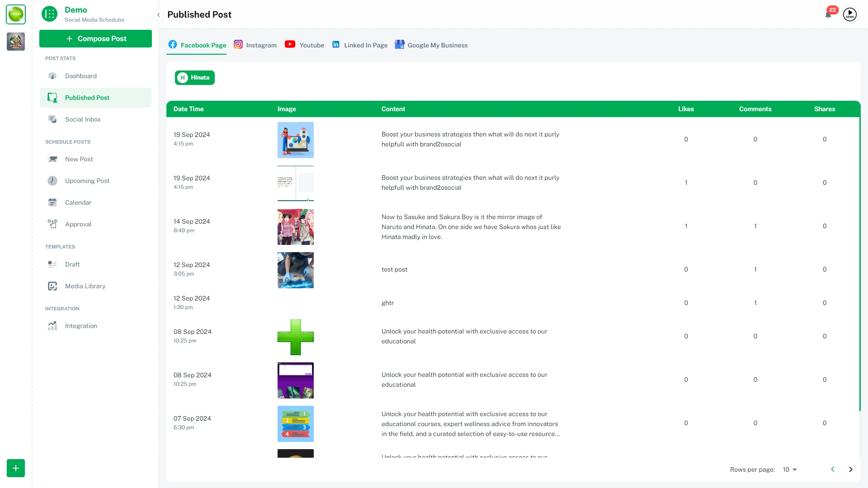
Task: Switch to the Youtube tab
Action: 304,45
